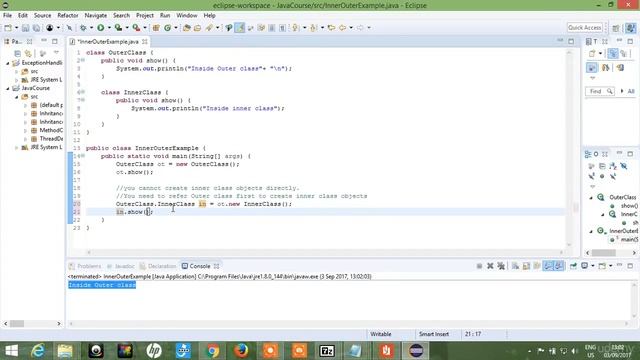This screenshot has height=360, width=640.
Task: Click the Forward navigation arrow
Action: point(360,28)
